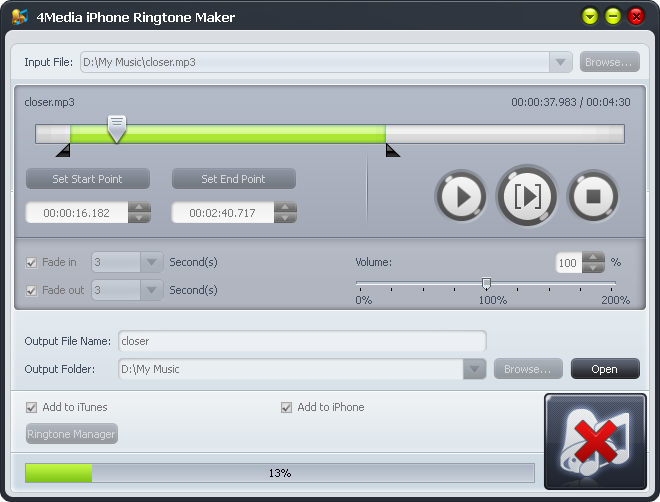Click the start point triangle marker
The image size is (660, 502).
tap(63, 151)
